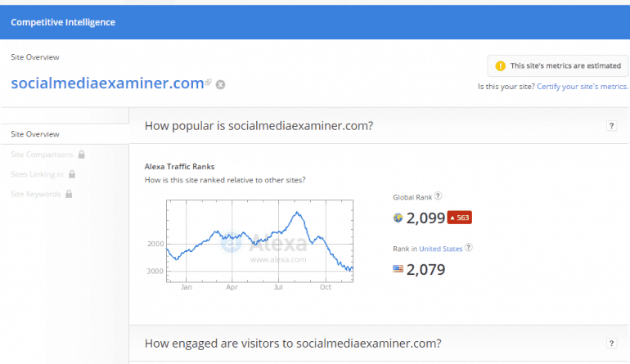
Task: Select the Site Overview sidebar tab
Action: point(34,134)
